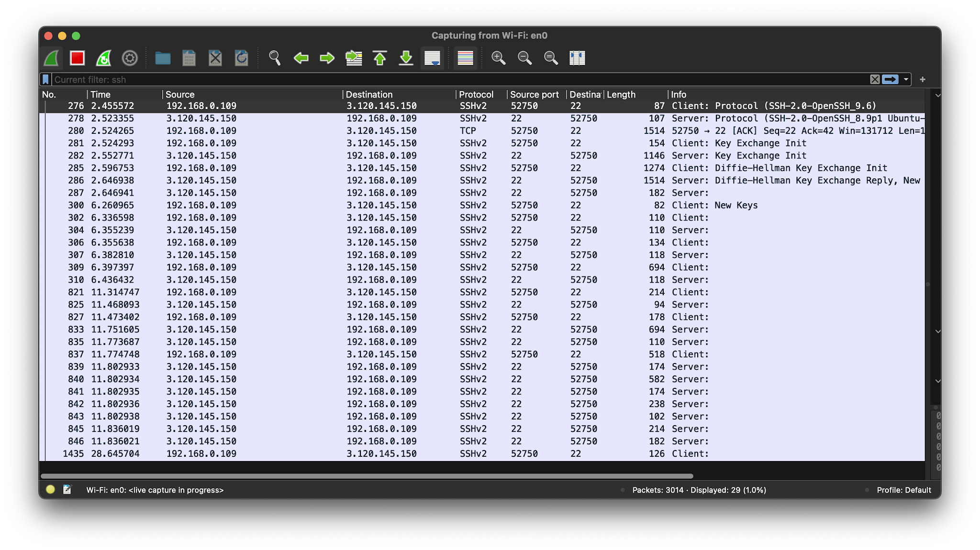The height and width of the screenshot is (550, 980).
Task: Click live capture in progress status text
Action: (155, 490)
